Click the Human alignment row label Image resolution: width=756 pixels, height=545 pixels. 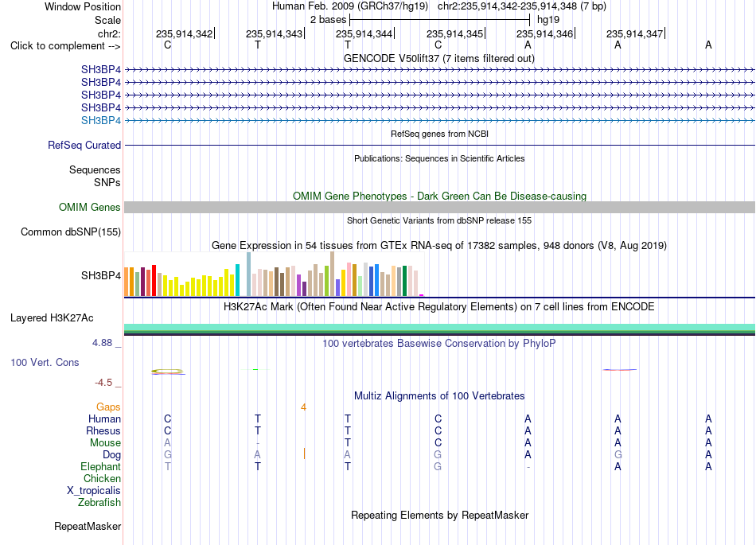(104, 419)
